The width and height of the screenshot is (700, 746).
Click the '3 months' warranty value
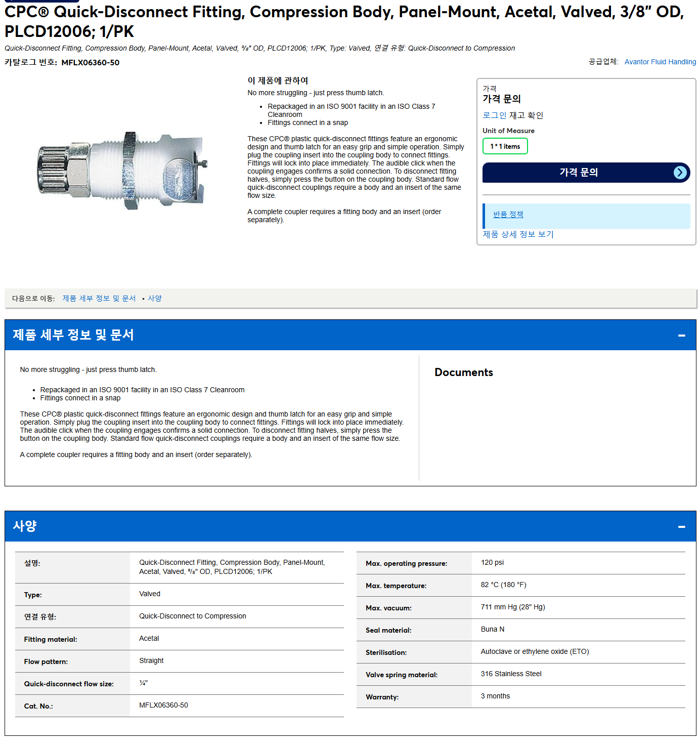(495, 696)
